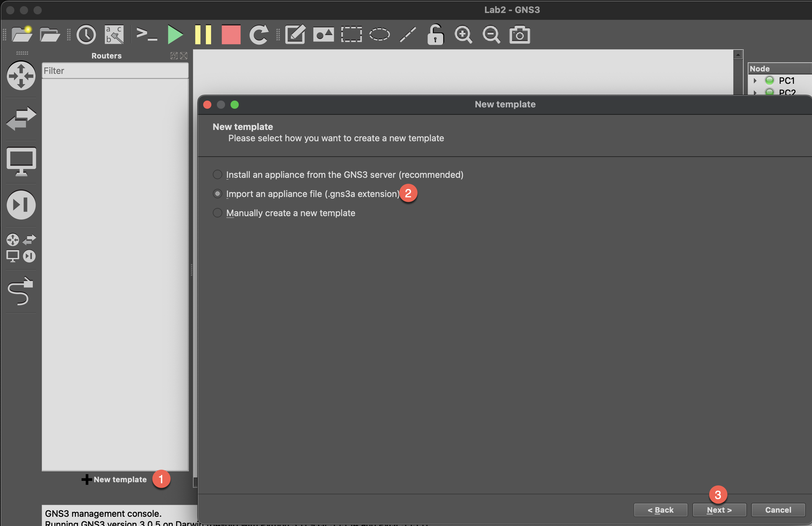Open the console connect to all nodes icon
The width and height of the screenshot is (812, 526).
coord(146,35)
